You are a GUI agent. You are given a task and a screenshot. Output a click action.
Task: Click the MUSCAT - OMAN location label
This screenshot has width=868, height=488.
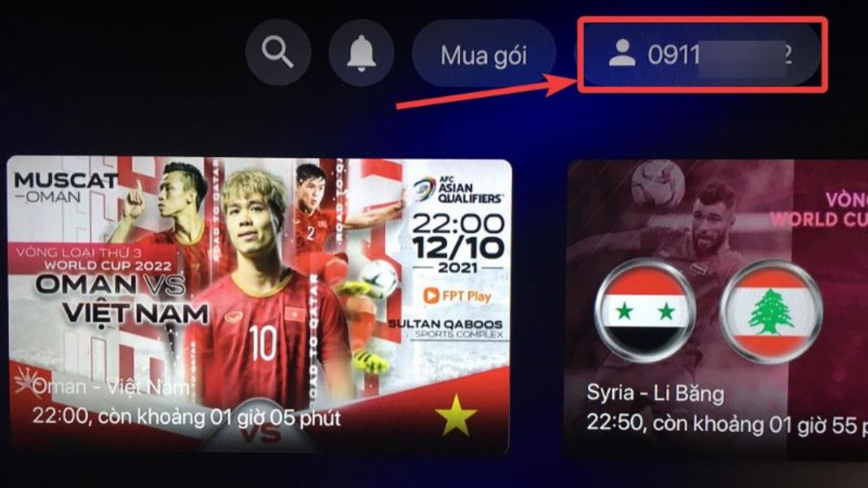[65, 188]
